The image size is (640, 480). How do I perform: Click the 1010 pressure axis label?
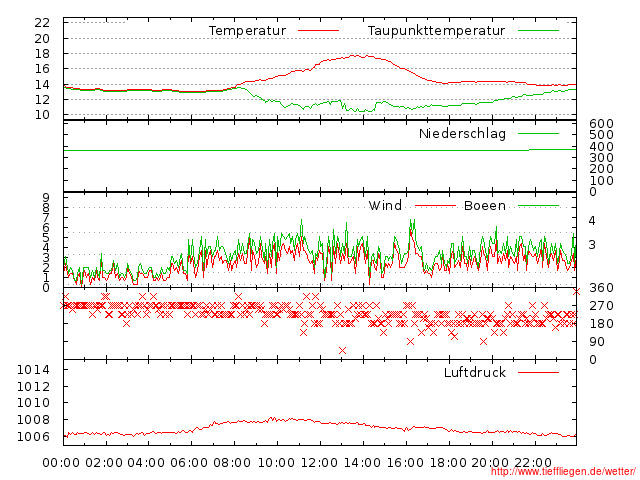pos(33,402)
